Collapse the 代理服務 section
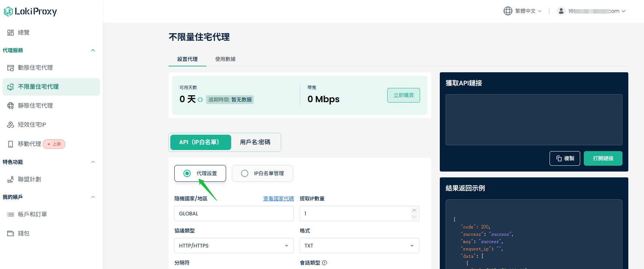Image resolution: width=644 pixels, height=269 pixels. (93, 50)
